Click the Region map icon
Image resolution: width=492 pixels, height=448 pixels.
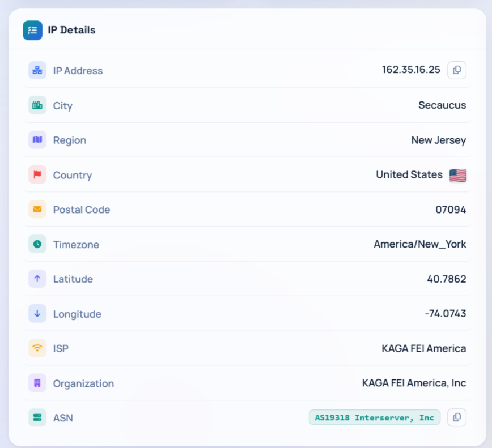pos(37,140)
